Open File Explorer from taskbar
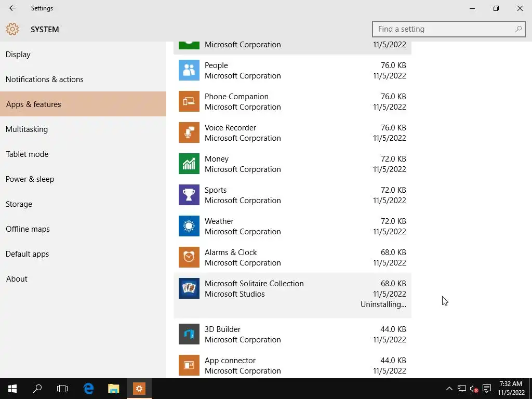 click(114, 389)
